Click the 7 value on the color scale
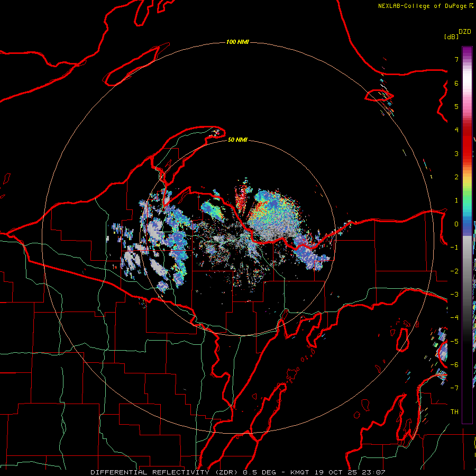Viewport: 476px width, 476px height. tap(456, 59)
